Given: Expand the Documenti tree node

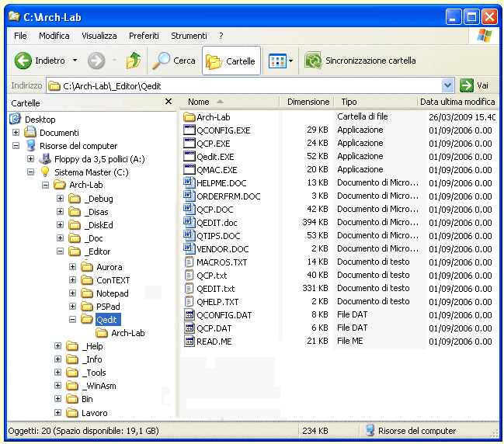Looking at the screenshot, I should (x=16, y=133).
